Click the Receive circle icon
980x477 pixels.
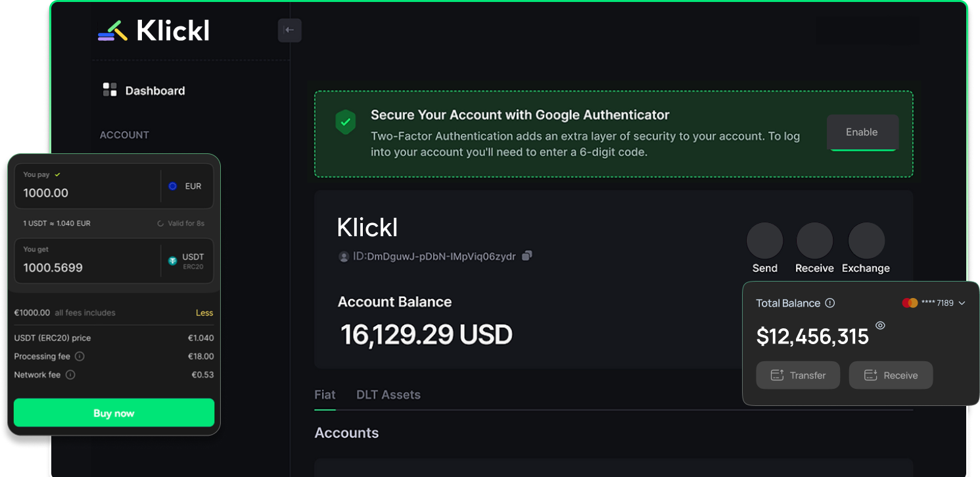click(814, 240)
